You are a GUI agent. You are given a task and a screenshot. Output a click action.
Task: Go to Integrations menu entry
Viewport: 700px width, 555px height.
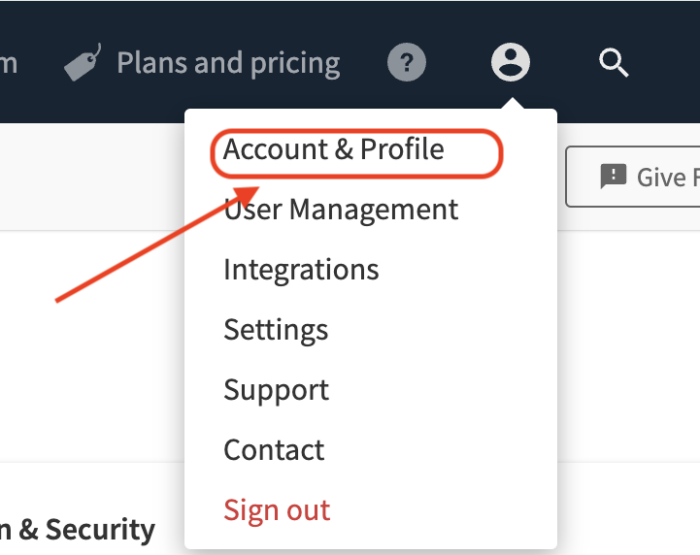pos(301,270)
